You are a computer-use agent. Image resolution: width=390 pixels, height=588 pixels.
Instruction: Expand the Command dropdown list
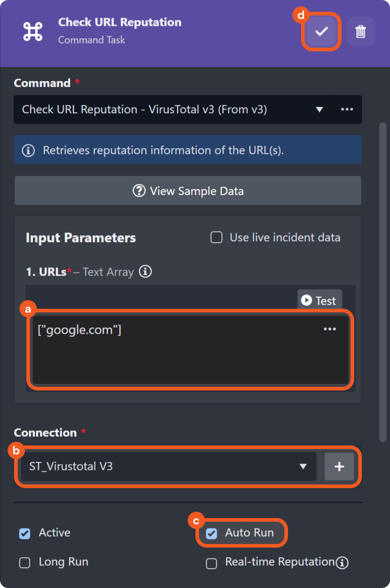tap(319, 109)
